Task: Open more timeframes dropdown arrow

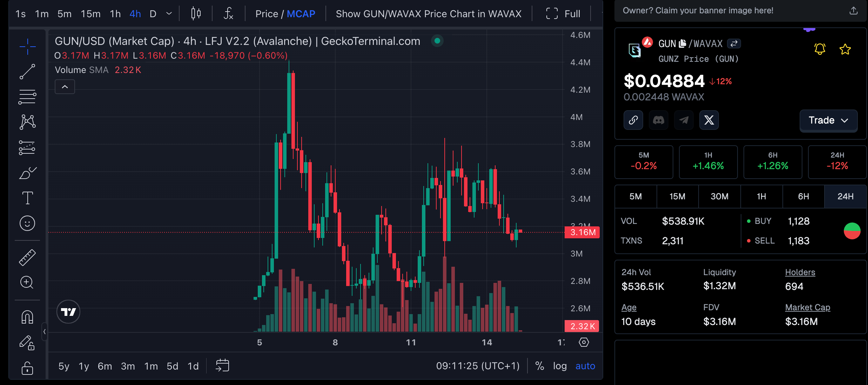Action: [x=169, y=14]
